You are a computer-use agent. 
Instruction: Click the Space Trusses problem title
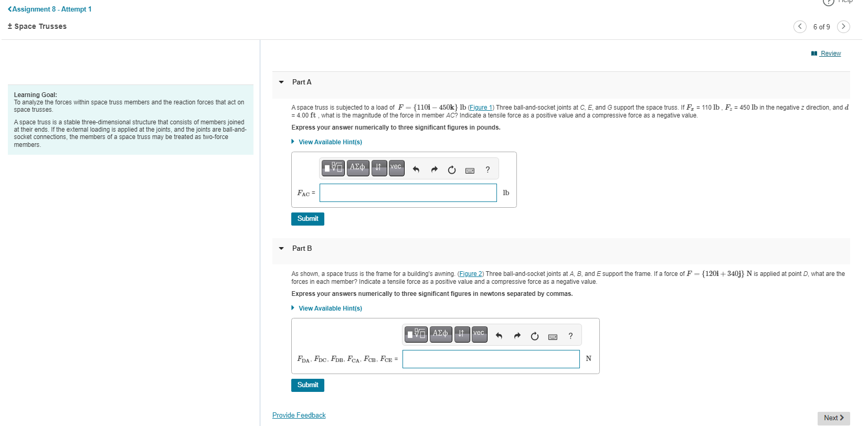tap(37, 26)
